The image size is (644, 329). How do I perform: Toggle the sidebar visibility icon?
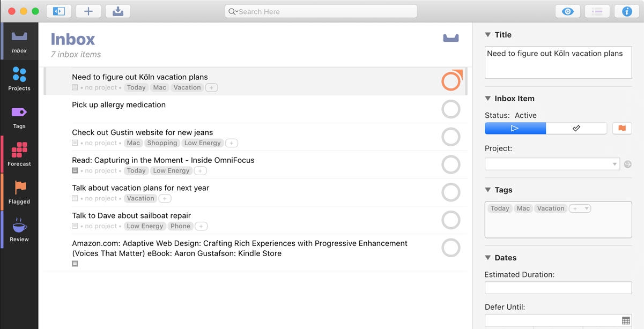point(59,11)
